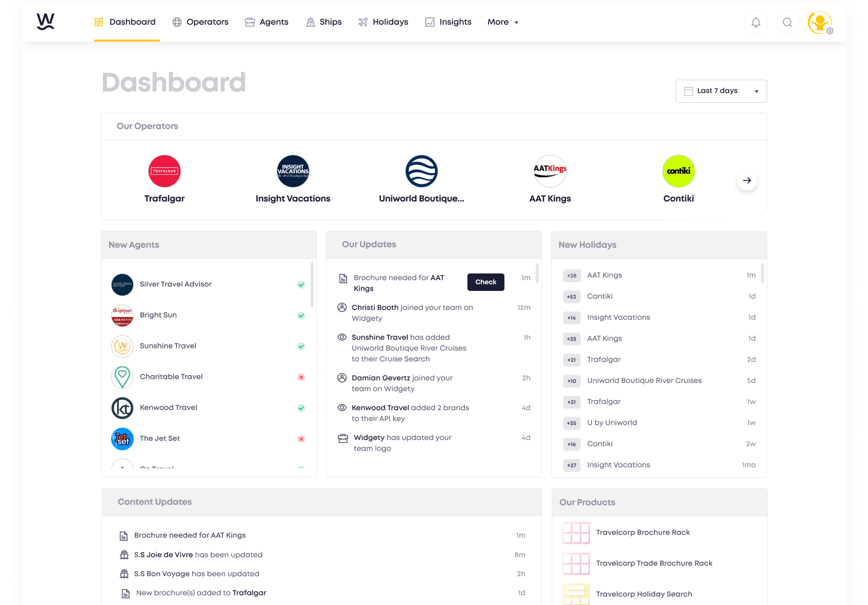Click the Check button for AAT Kings brochure

(x=486, y=282)
